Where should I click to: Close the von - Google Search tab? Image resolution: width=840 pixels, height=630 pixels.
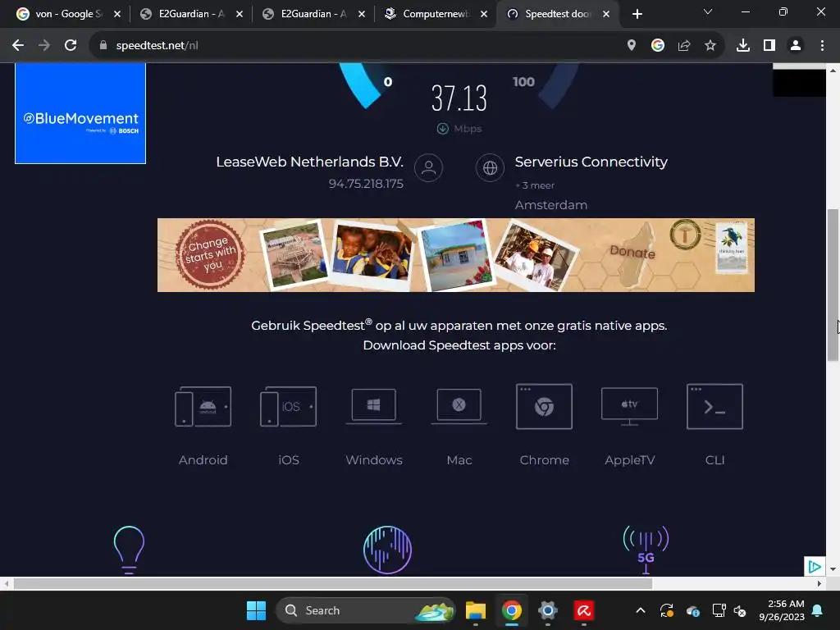click(x=117, y=14)
